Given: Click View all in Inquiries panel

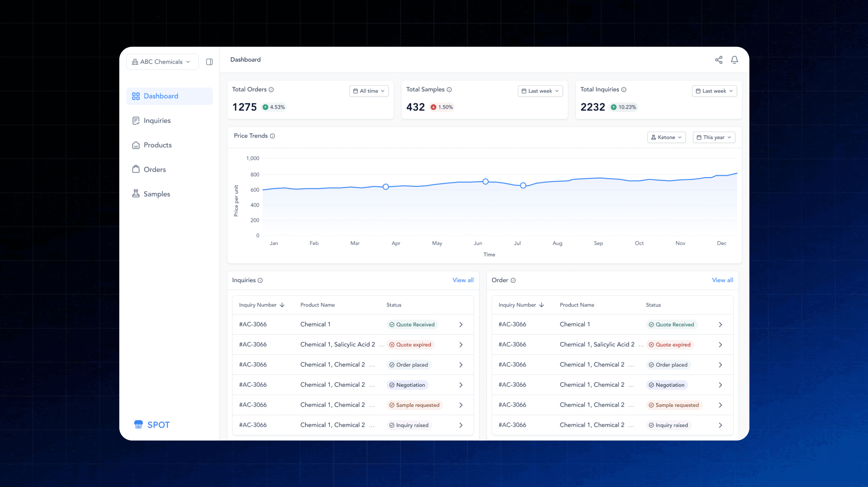Looking at the screenshot, I should [463, 280].
